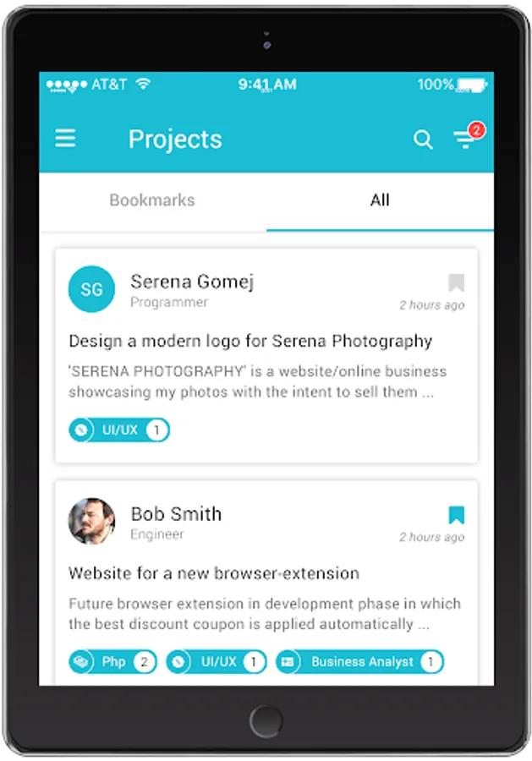The width and height of the screenshot is (532, 761).
Task: Bookmark Serena Gomej's project
Action: [456, 282]
